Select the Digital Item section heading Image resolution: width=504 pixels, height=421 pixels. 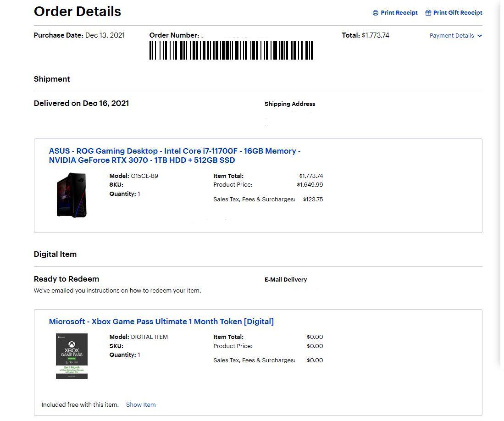55,254
